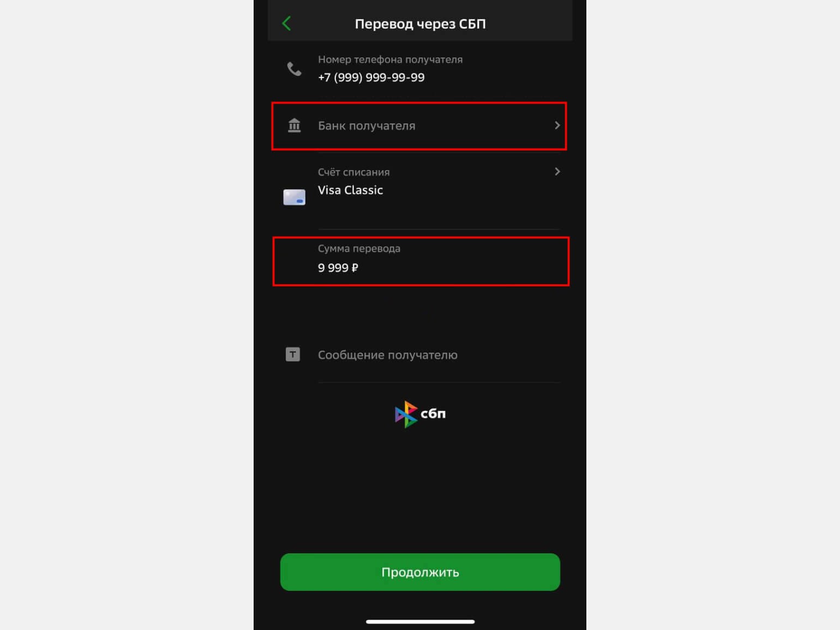Expand the Счёт списания chevron
This screenshot has width=840, height=630.
557,172
